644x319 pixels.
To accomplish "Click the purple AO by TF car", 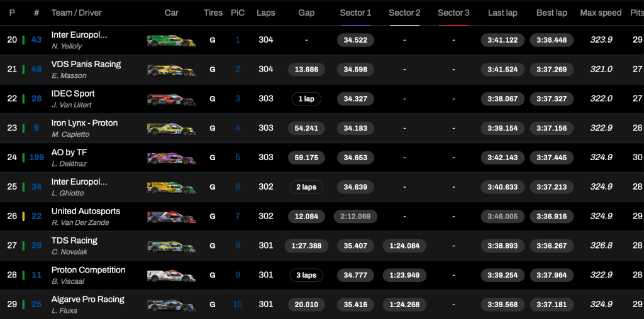I will (171, 158).
